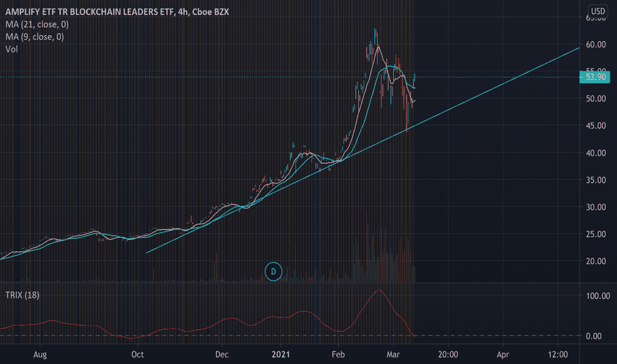The image size is (617, 364).
Task: Click the 35.00 price axis label
Action: coord(596,180)
